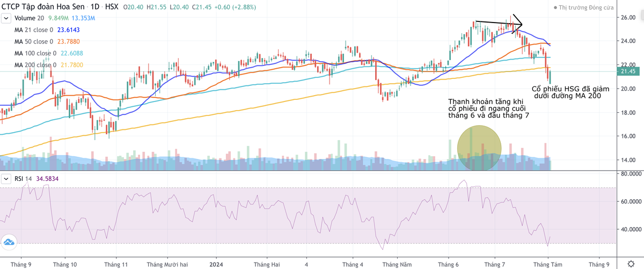
Task: Collapse the RSI indicator legend
Action: click(6, 178)
